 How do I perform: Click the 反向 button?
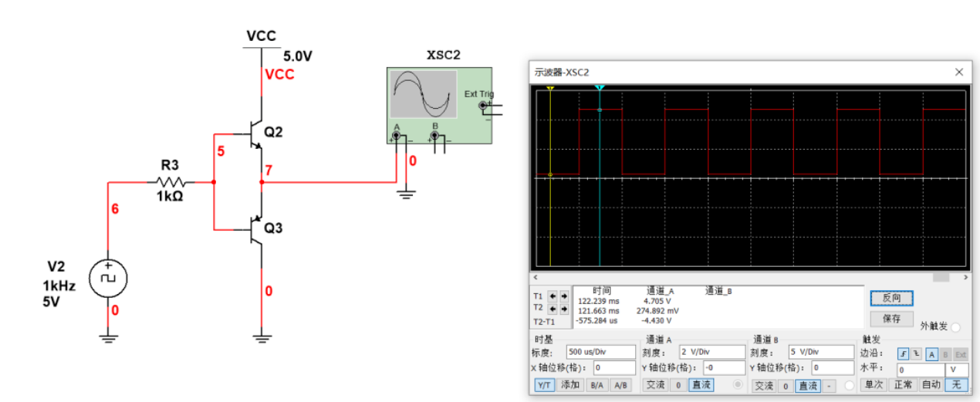tap(891, 298)
